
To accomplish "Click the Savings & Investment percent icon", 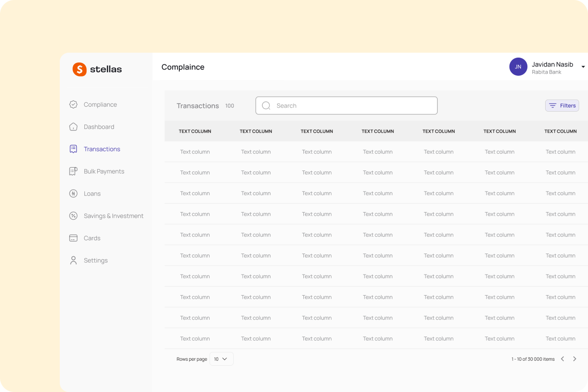I will [73, 216].
